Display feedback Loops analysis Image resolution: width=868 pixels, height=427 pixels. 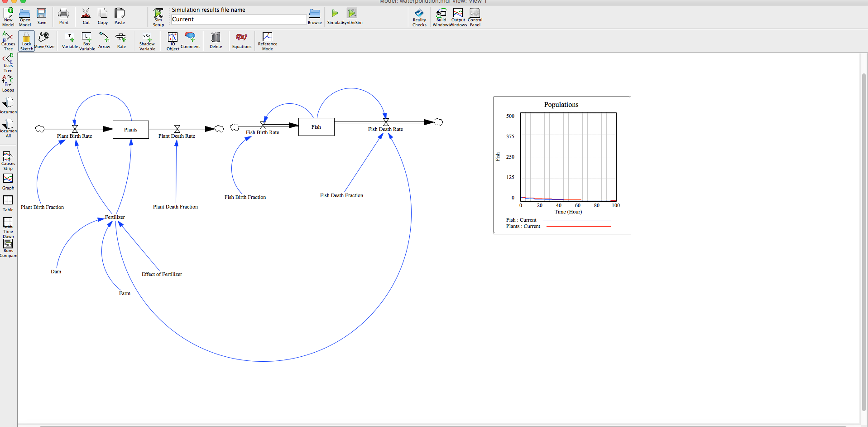coord(8,83)
